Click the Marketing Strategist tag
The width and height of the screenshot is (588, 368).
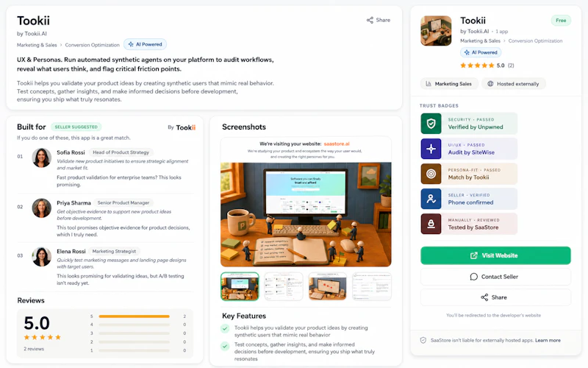tap(115, 251)
